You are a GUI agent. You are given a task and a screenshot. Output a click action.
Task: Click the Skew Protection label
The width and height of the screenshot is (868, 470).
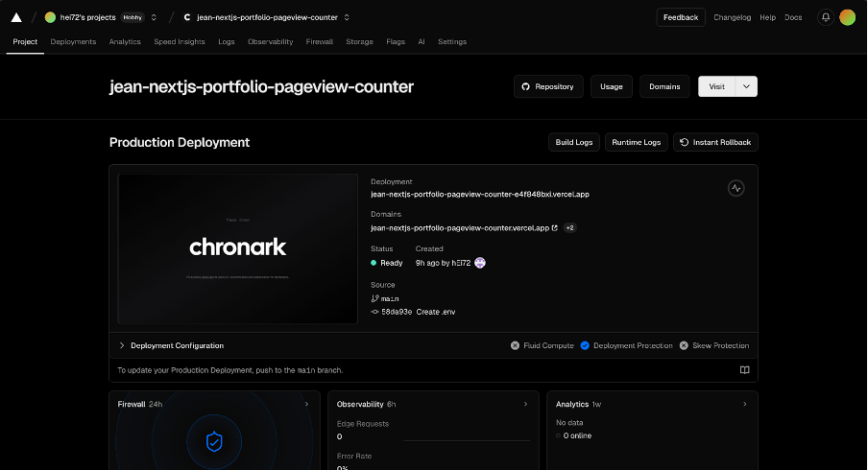point(720,345)
